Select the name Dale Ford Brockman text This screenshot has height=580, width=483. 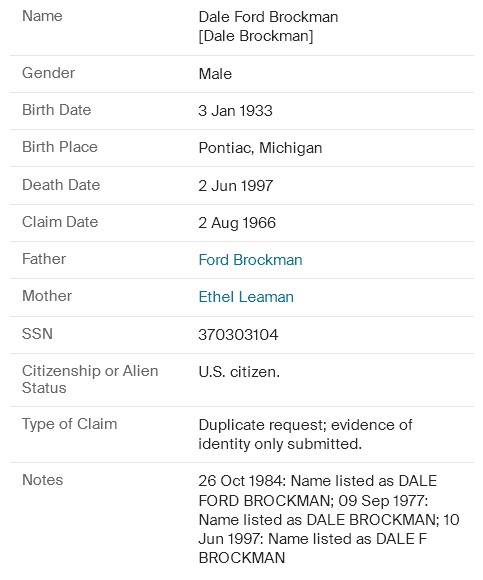[x=268, y=17]
